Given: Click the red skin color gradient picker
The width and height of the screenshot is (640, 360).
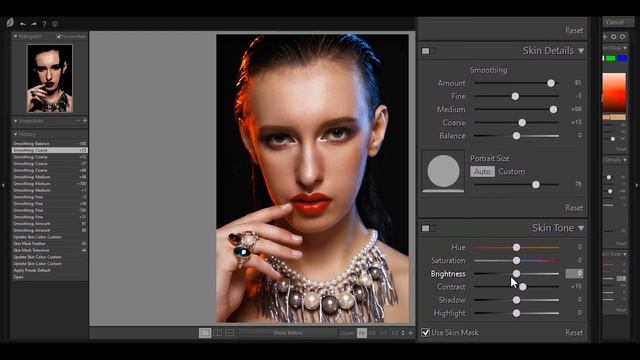Looking at the screenshot, I should (614, 92).
